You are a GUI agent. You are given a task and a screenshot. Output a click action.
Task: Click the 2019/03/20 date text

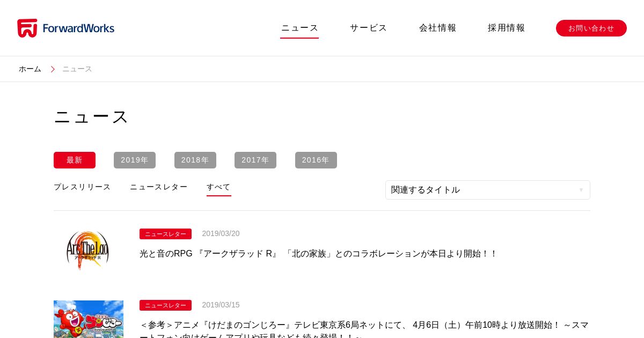coord(221,233)
